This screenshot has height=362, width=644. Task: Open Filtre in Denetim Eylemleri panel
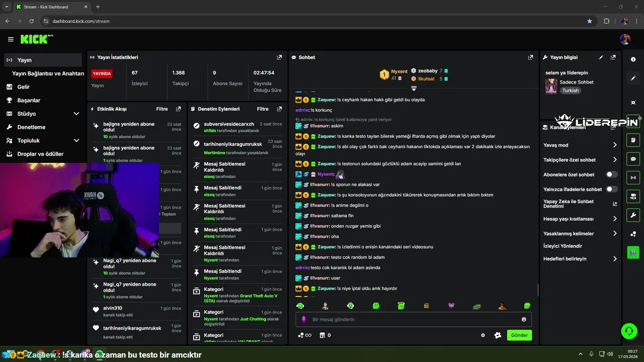pos(263,109)
